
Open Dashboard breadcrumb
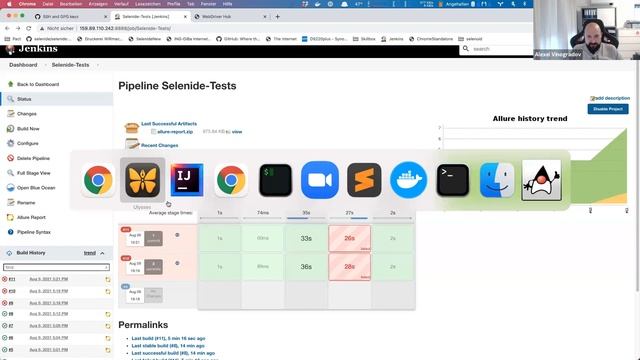pyautogui.click(x=23, y=65)
